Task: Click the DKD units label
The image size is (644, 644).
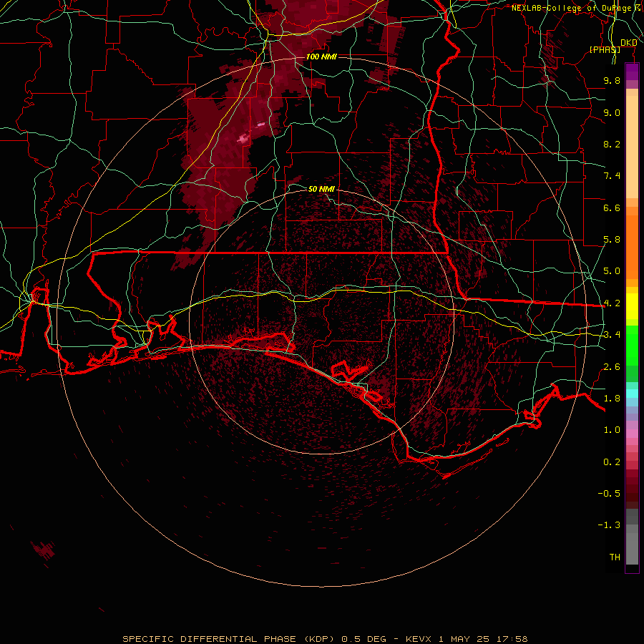Action: (629, 43)
